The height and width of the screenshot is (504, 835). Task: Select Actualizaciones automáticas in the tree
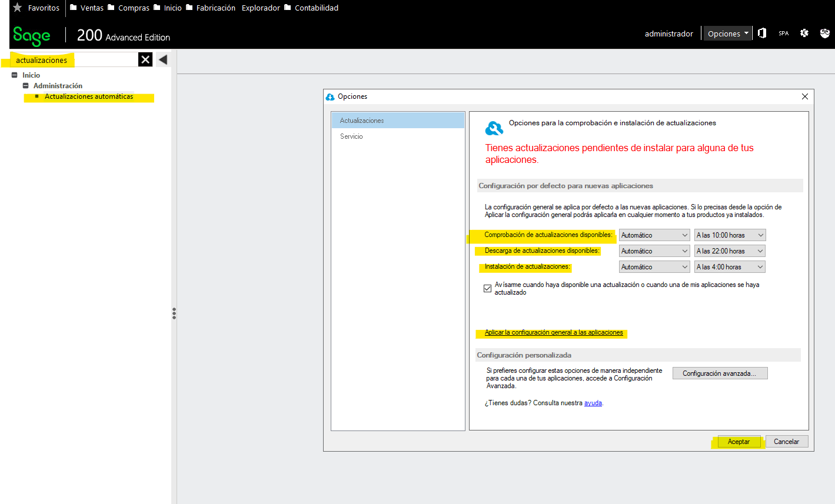[89, 96]
